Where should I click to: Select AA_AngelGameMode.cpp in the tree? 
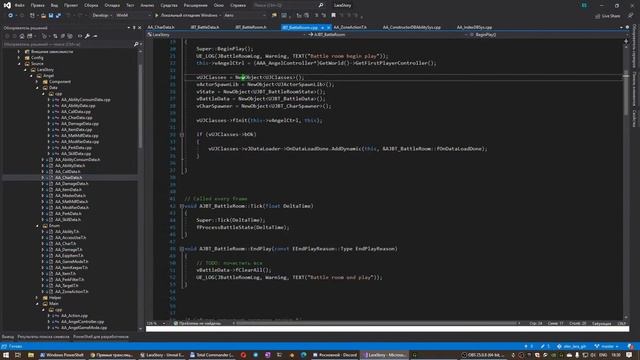[x=84, y=327]
